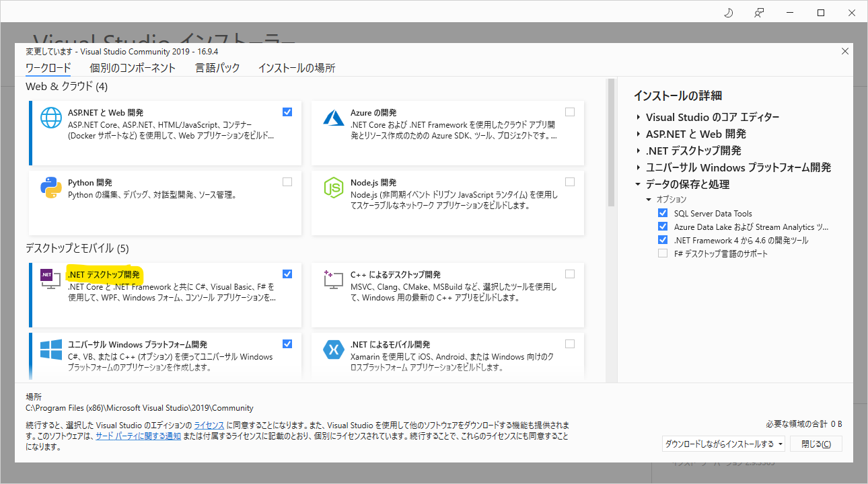The image size is (868, 484).
Task: Uncheck ユニバーサル Windows プラットフォーム開発 workload
Action: point(287,344)
